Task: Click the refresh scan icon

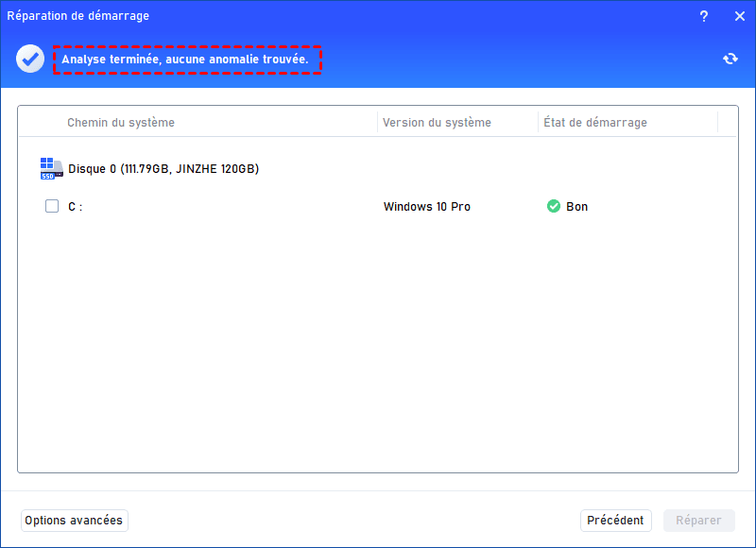Action: point(730,59)
